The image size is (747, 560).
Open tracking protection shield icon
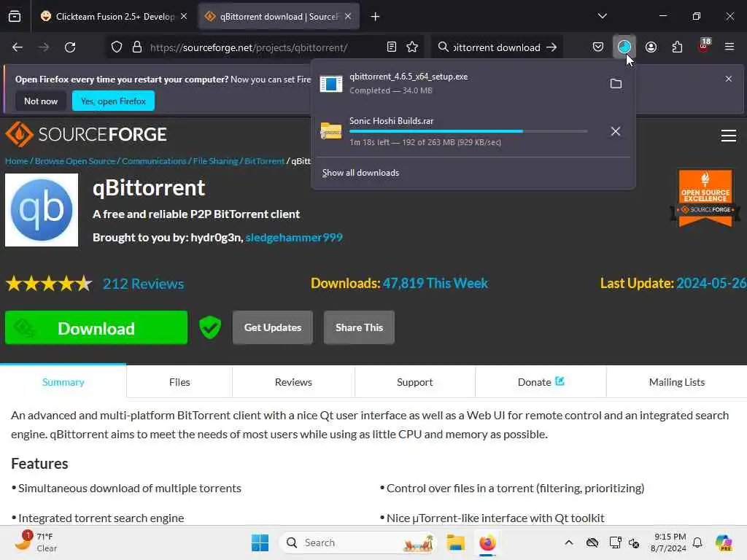117,47
